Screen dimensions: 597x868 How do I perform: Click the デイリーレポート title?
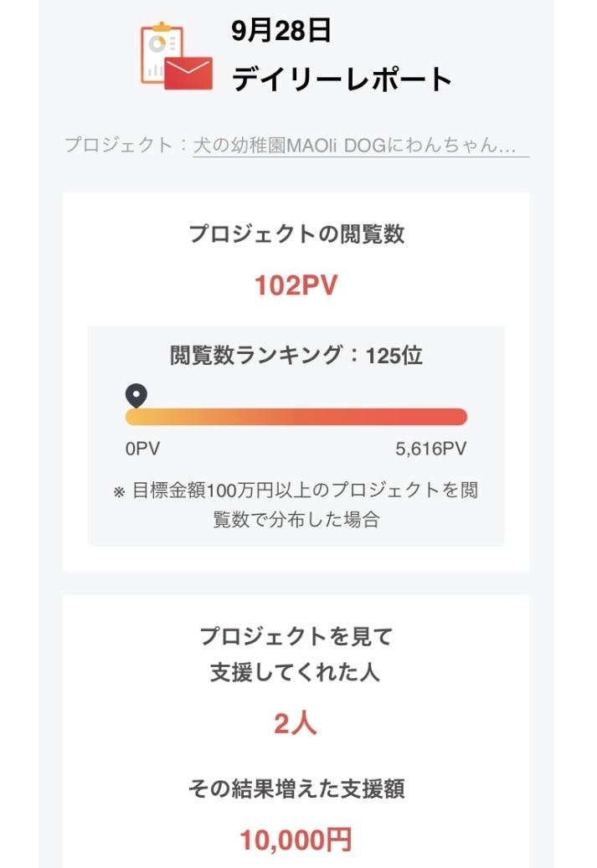pyautogui.click(x=342, y=79)
